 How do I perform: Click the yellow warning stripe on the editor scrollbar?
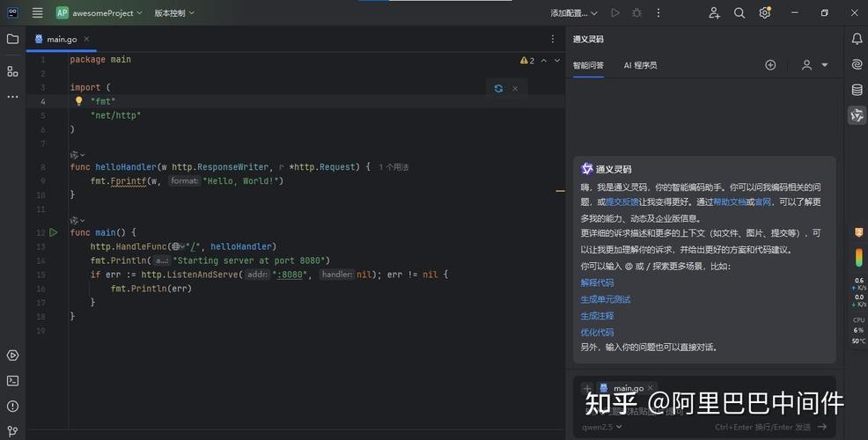pyautogui.click(x=560, y=191)
